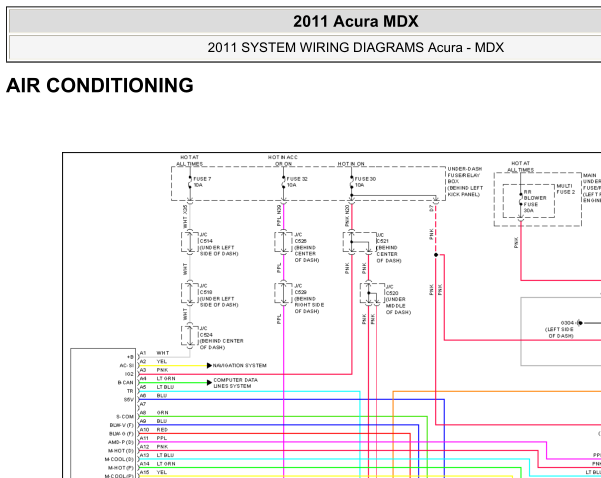Click the "A14 LT GRN" pin label
The width and height of the screenshot is (601, 478).
[158, 463]
